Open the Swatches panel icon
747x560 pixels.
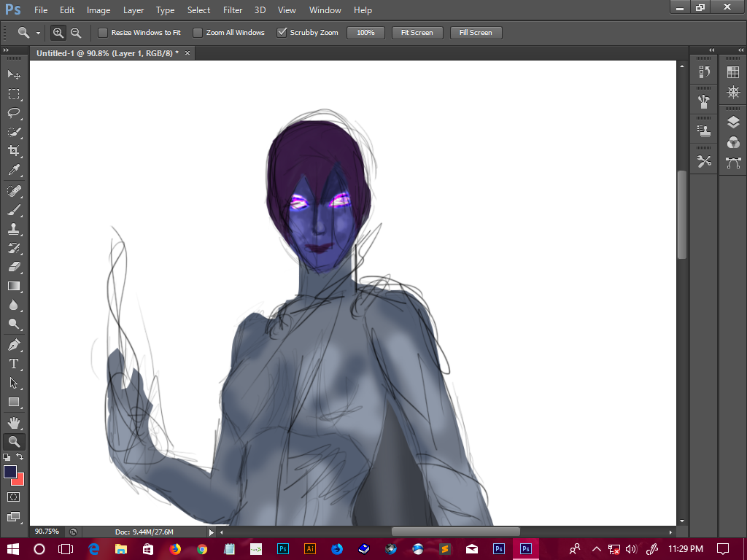click(733, 72)
